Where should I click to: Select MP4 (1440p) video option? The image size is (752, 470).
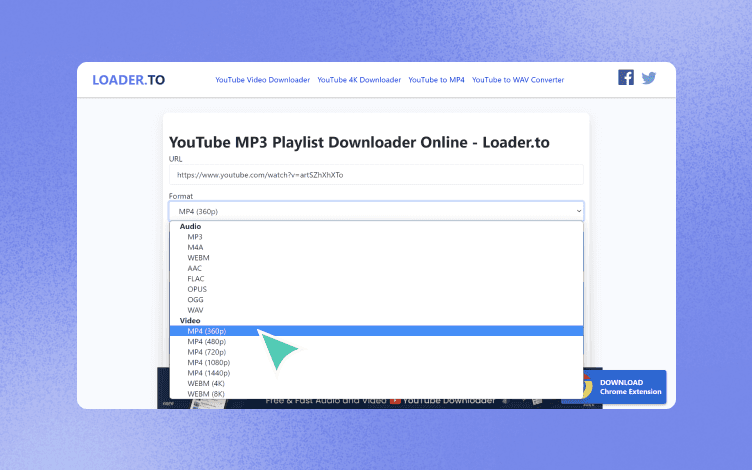pos(376,373)
